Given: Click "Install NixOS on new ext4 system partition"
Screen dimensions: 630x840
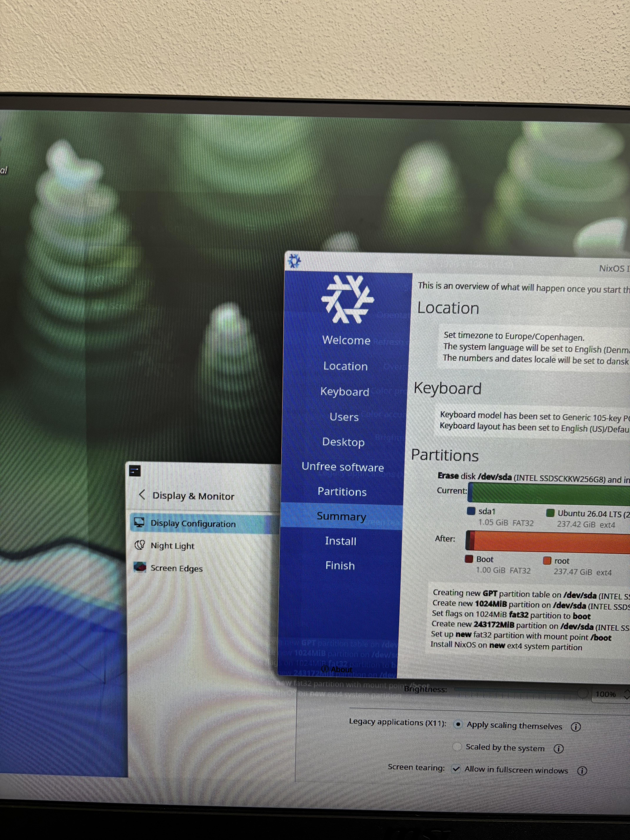Looking at the screenshot, I should pos(506,646).
